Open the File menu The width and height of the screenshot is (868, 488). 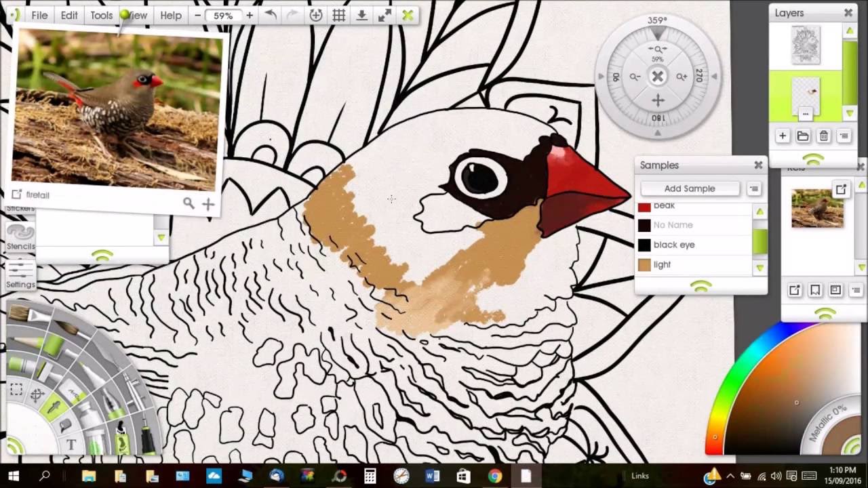coord(39,15)
